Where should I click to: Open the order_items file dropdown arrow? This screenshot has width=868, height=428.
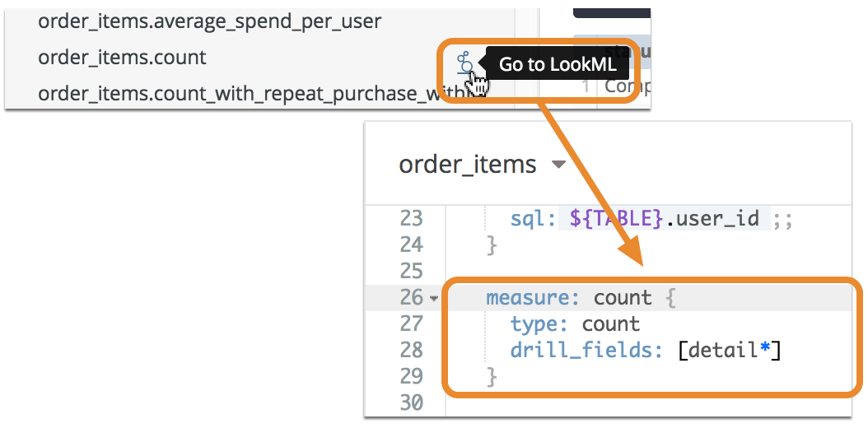558,165
